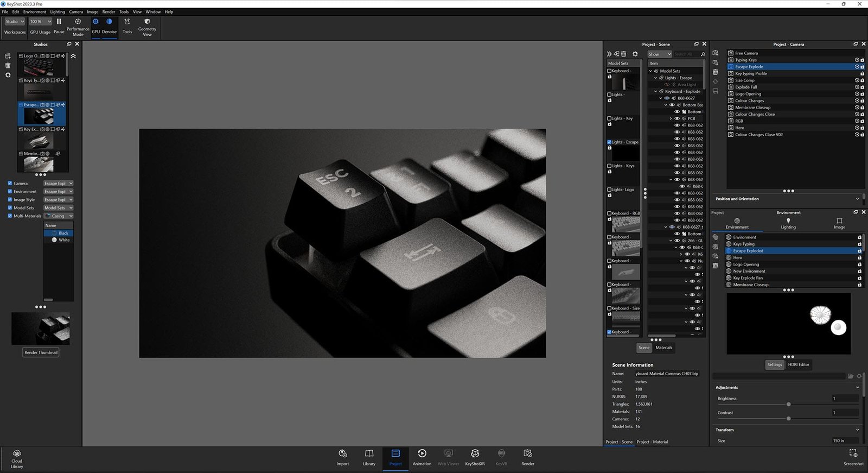Open the Library panel
868x473 pixels.
[x=369, y=457]
